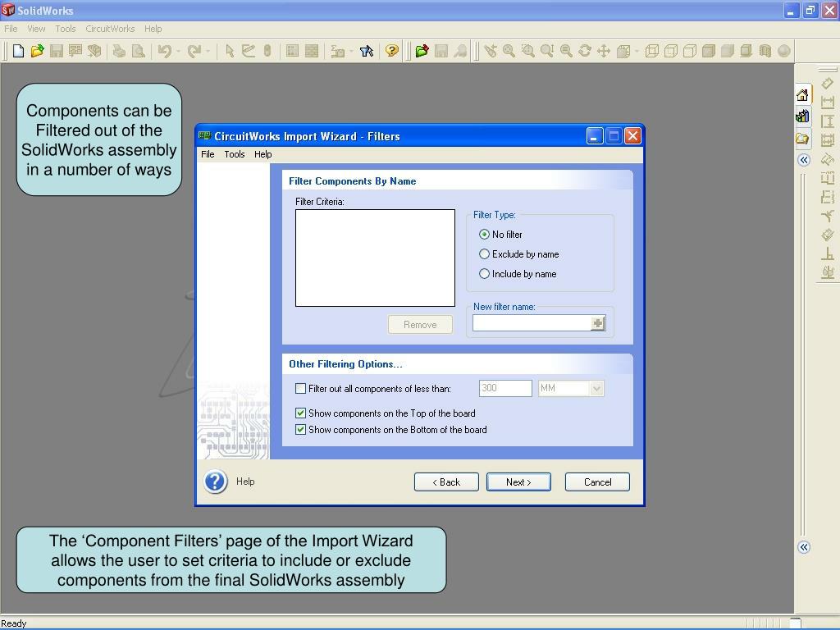Open the wizard's Tools menu

[x=234, y=154]
